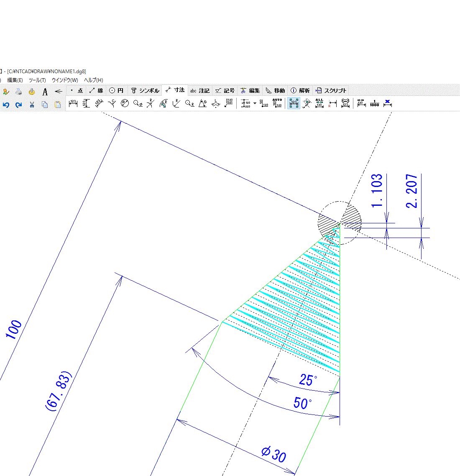Image resolution: width=460 pixels, height=476 pixels.
Task: Open the ヘルプ(H) menu
Action: click(93, 80)
